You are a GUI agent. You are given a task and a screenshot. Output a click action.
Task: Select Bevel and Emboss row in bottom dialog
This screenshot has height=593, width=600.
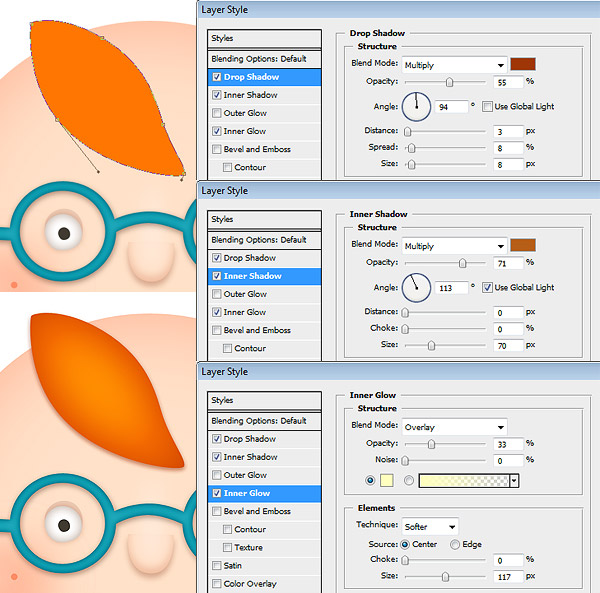264,511
